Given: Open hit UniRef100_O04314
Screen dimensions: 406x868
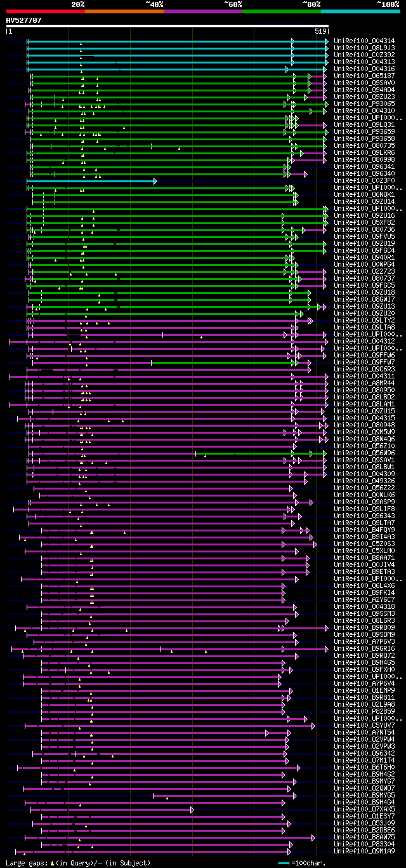Looking at the screenshot, I should (364, 41).
